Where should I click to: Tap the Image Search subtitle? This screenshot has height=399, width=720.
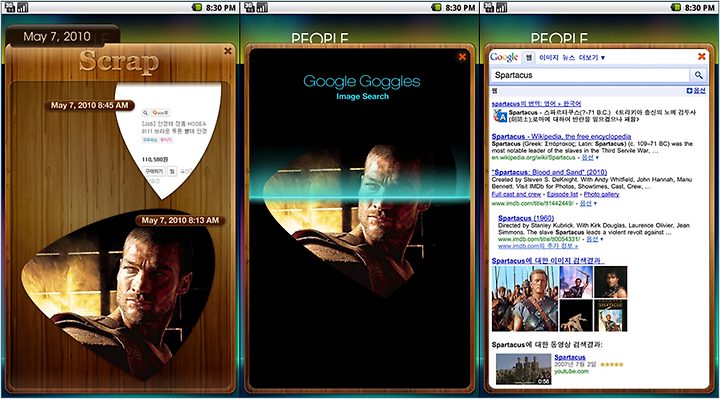pos(362,96)
